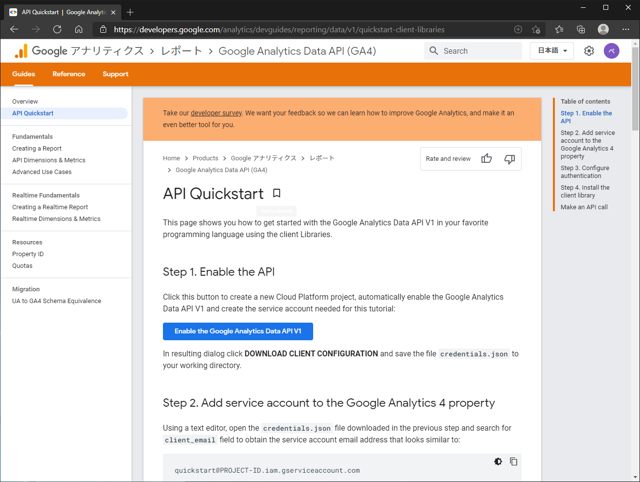
Task: Click the thumbs up rating icon
Action: coord(487,158)
